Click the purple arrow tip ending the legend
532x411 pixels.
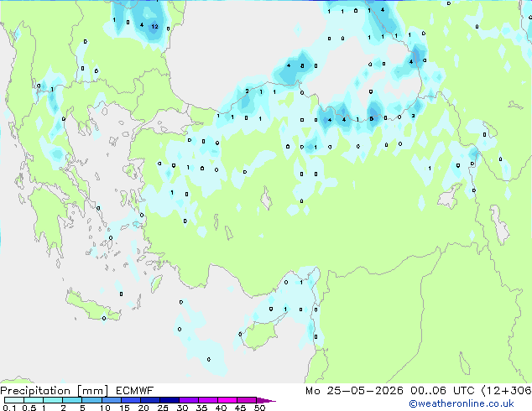266,400
